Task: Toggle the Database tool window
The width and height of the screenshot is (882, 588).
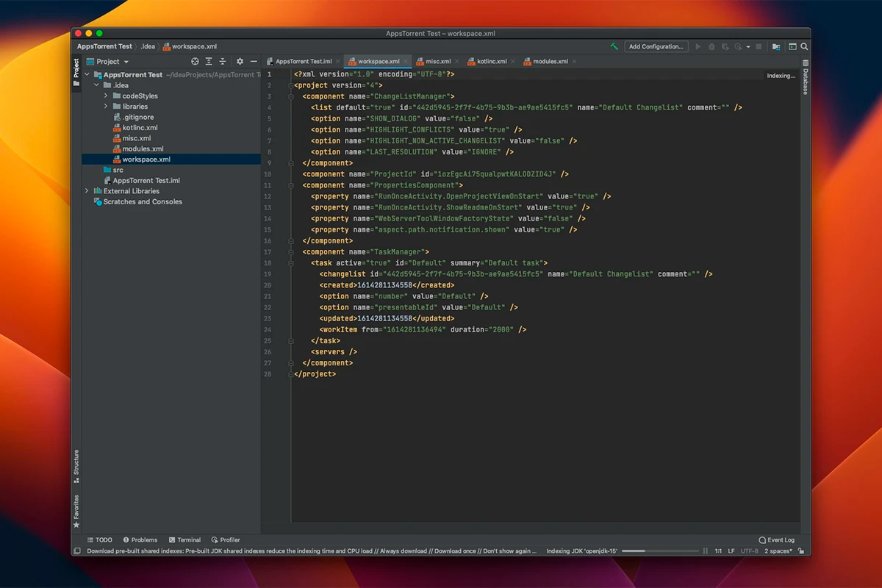Action: coord(805,78)
